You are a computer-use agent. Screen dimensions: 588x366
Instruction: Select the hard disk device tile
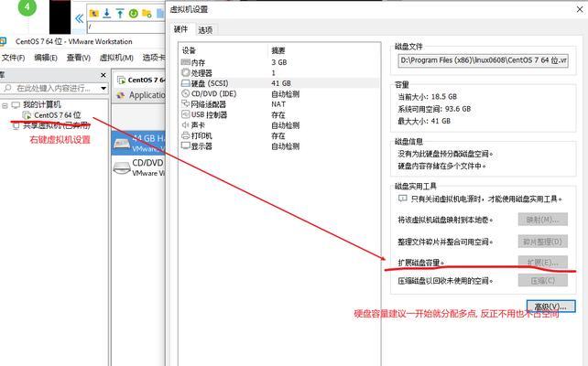point(138,143)
